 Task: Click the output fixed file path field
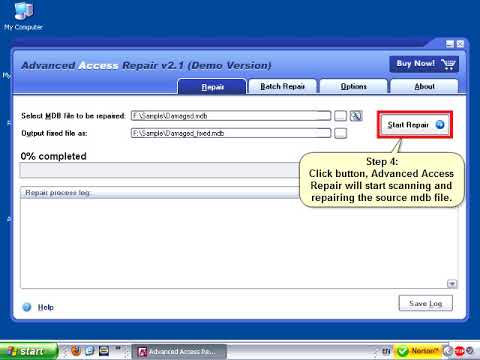point(231,133)
